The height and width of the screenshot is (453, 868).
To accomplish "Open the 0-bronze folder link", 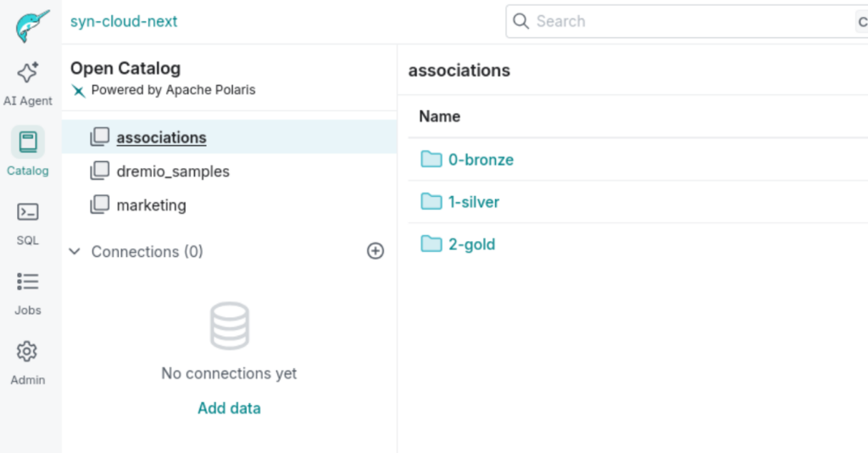I will [481, 159].
